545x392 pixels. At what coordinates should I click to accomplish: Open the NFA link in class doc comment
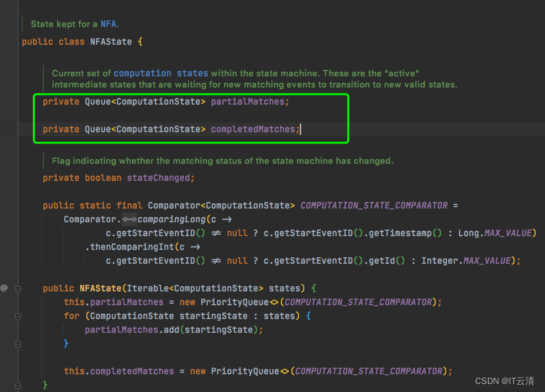pos(108,24)
